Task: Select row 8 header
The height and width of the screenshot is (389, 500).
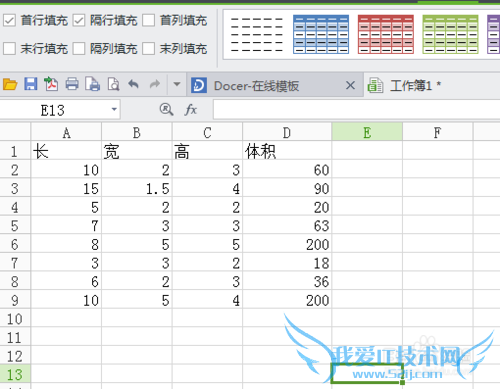Action: [15, 281]
